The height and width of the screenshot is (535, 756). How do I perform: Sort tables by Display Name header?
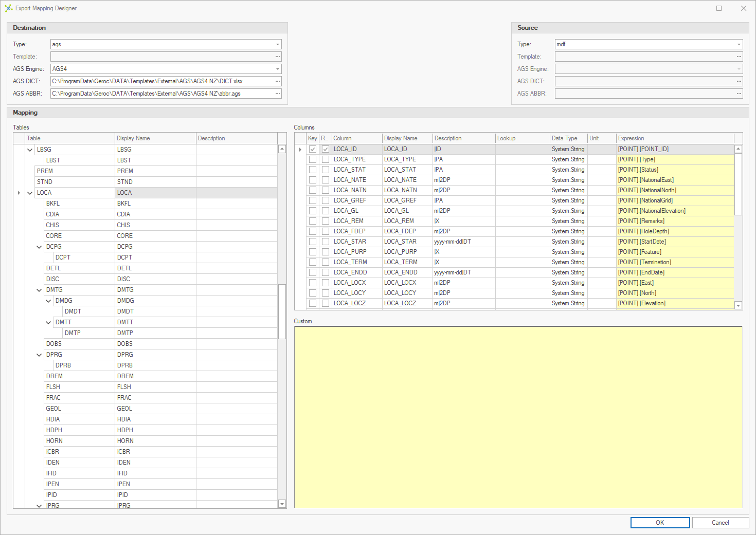click(x=155, y=138)
